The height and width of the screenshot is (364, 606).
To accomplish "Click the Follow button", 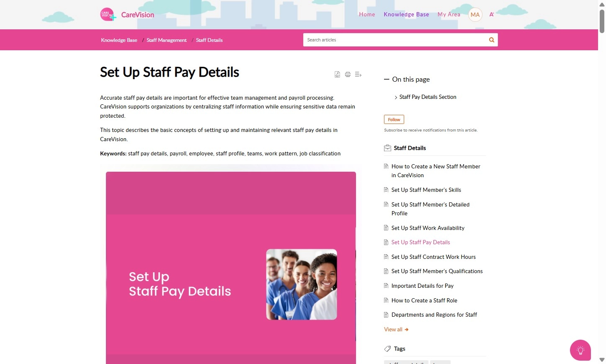I will coord(394,119).
